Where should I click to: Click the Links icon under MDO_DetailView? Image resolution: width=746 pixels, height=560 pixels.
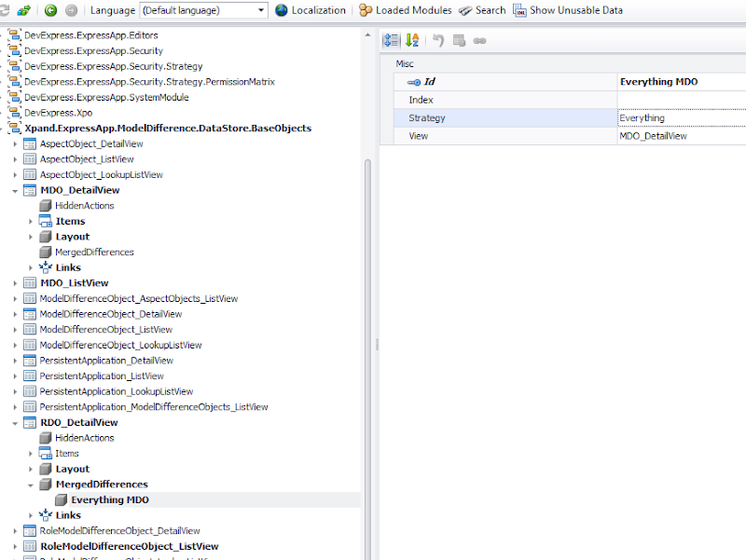(x=45, y=267)
